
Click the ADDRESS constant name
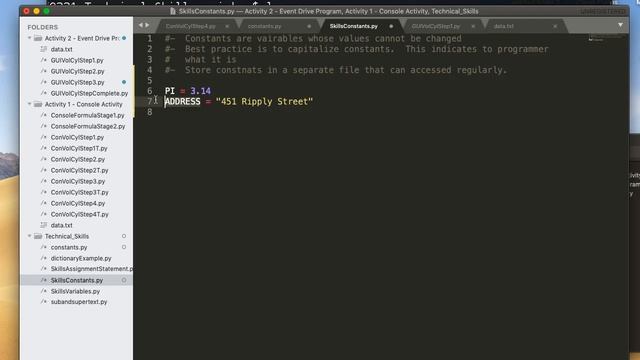click(x=182, y=101)
